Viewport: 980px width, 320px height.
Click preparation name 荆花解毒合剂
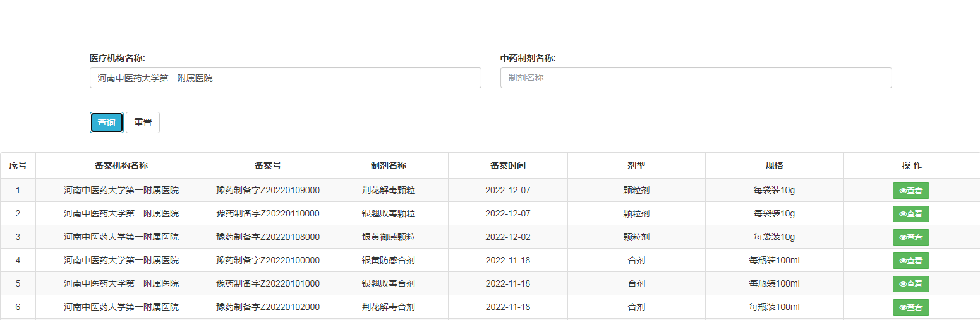click(389, 307)
